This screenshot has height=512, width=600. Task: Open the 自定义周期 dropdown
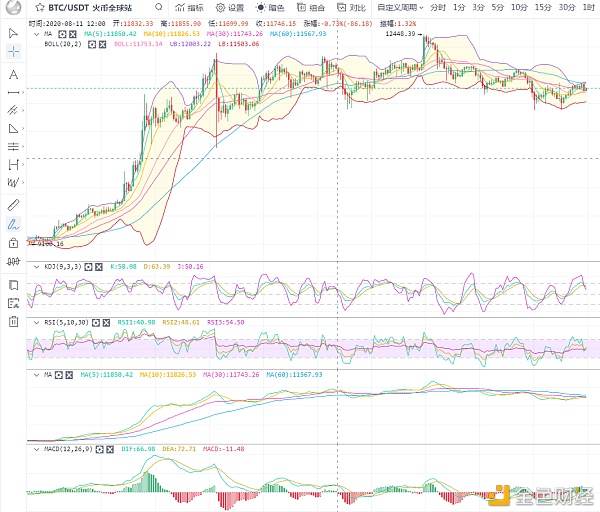click(x=400, y=7)
